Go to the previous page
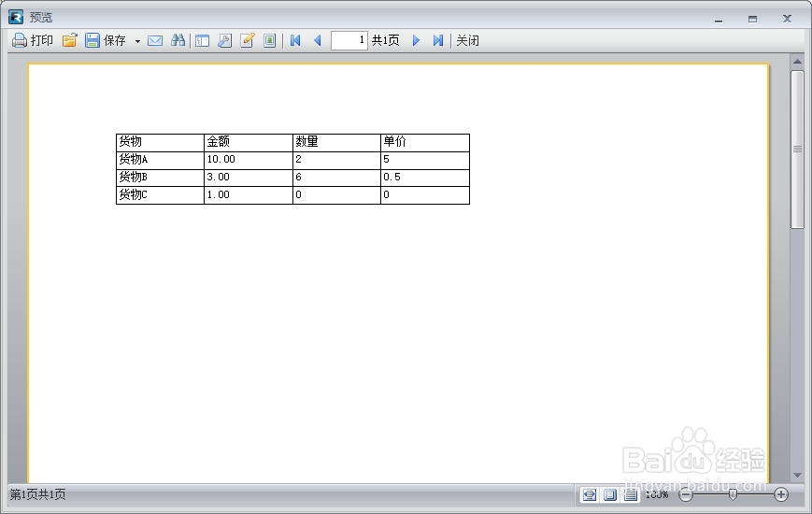The height and width of the screenshot is (514, 812). coord(318,40)
